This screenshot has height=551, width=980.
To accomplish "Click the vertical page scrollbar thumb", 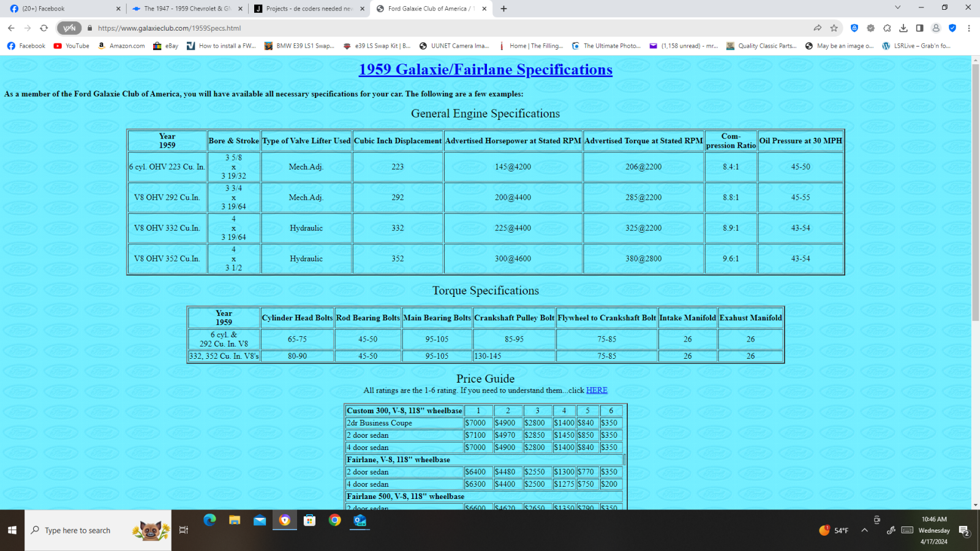I will pos(975,190).
